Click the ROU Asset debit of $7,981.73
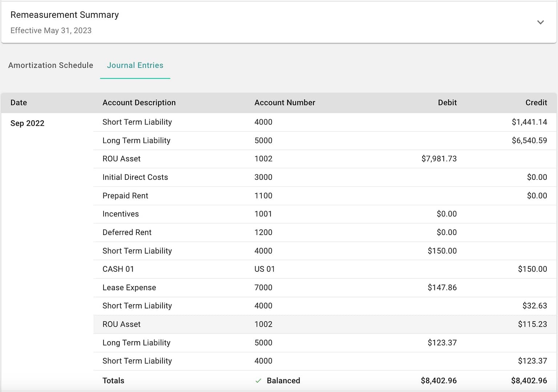Image resolution: width=558 pixels, height=392 pixels. pyautogui.click(x=439, y=159)
